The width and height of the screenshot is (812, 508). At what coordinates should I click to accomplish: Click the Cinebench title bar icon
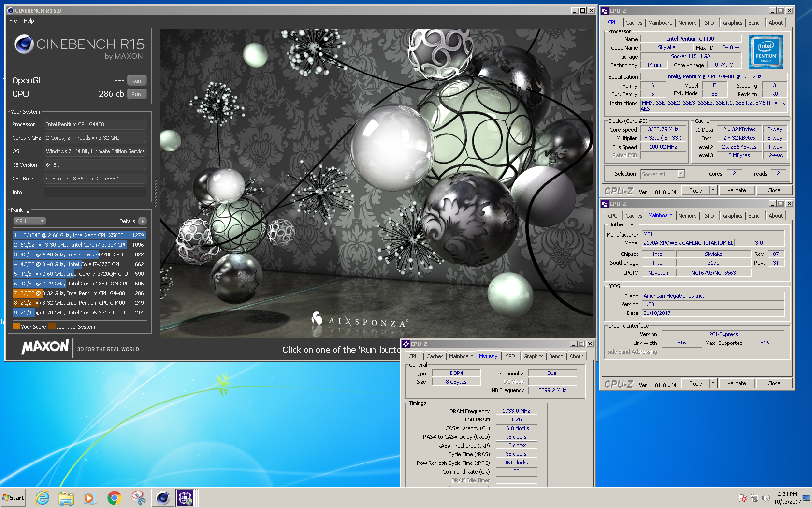coord(11,11)
